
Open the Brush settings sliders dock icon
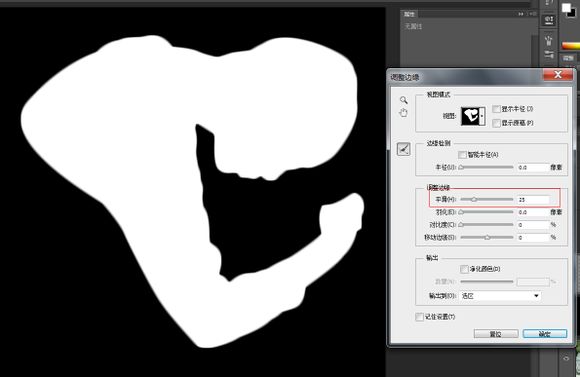coord(549,55)
